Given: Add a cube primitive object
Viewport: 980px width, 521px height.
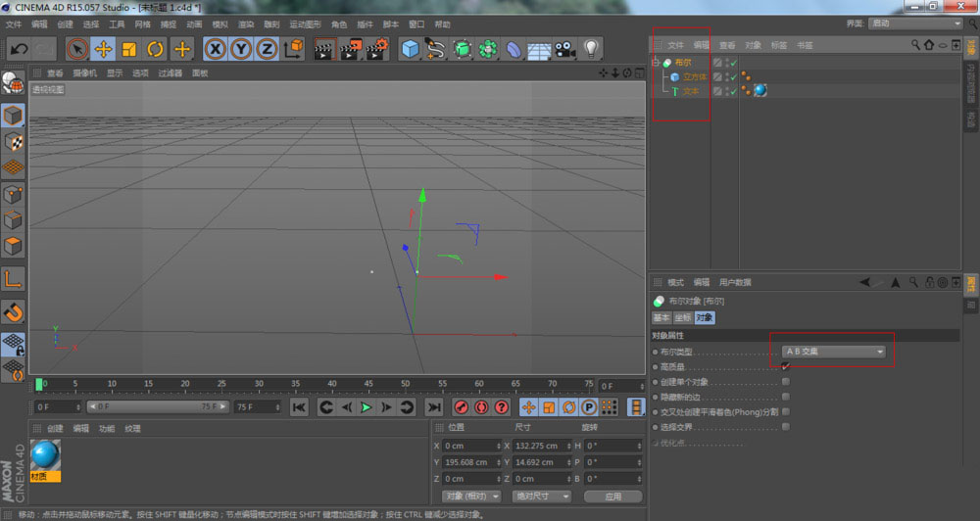Looking at the screenshot, I should coord(410,49).
